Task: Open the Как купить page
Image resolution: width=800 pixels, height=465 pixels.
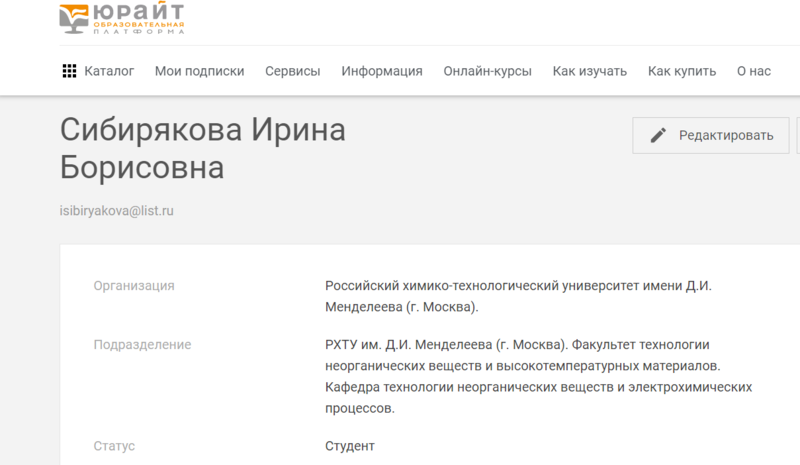Action: (682, 71)
